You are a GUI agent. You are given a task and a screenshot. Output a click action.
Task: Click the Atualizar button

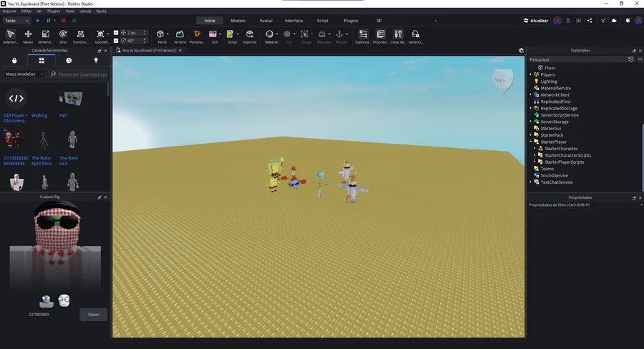(536, 21)
